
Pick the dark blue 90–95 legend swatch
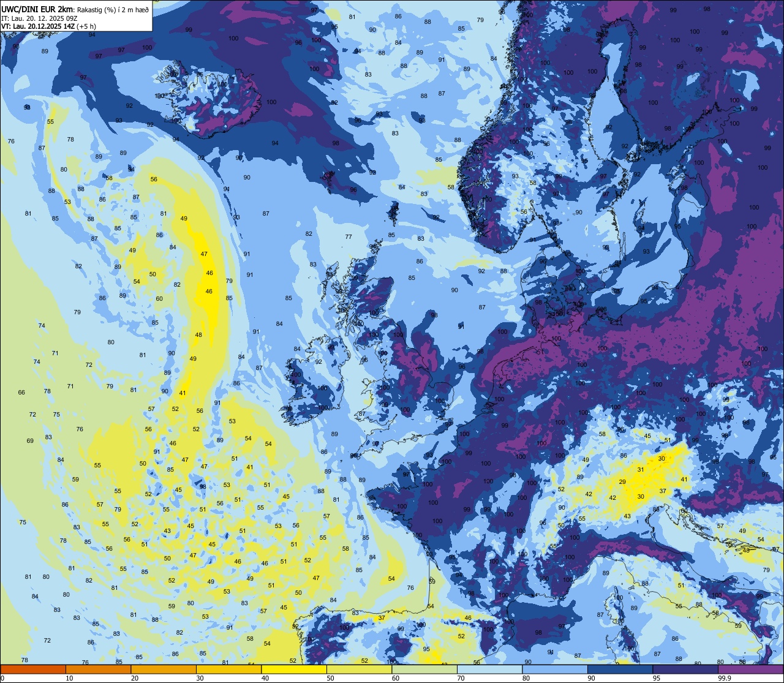click(620, 669)
